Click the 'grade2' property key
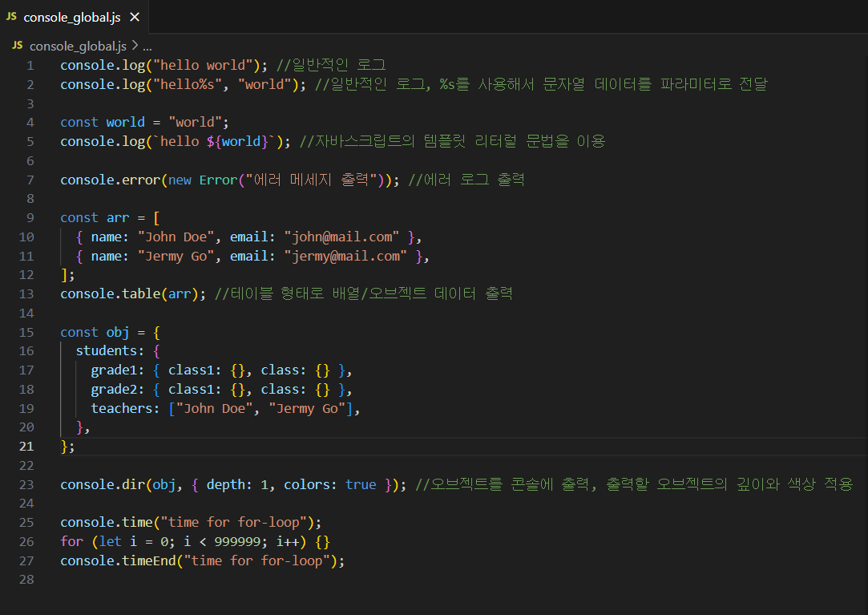The width and height of the screenshot is (868, 615). click(114, 390)
